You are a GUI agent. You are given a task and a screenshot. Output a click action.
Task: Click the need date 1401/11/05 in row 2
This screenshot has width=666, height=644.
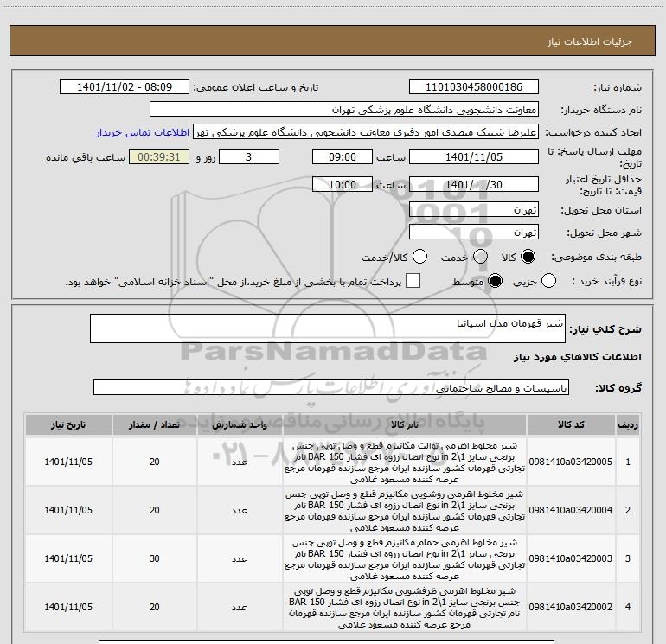pos(68,510)
